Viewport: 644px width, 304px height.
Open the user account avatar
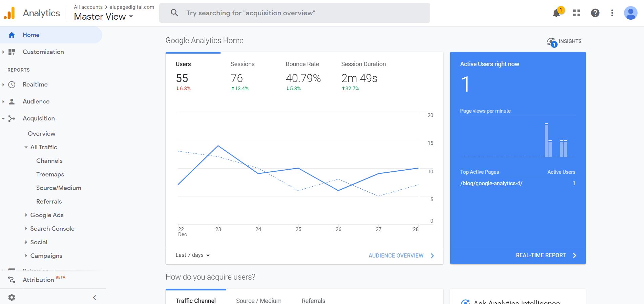630,13
